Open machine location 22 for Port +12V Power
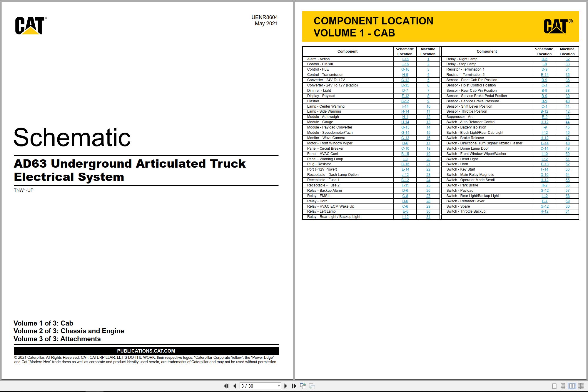This screenshot has width=588, height=392. (x=428, y=169)
